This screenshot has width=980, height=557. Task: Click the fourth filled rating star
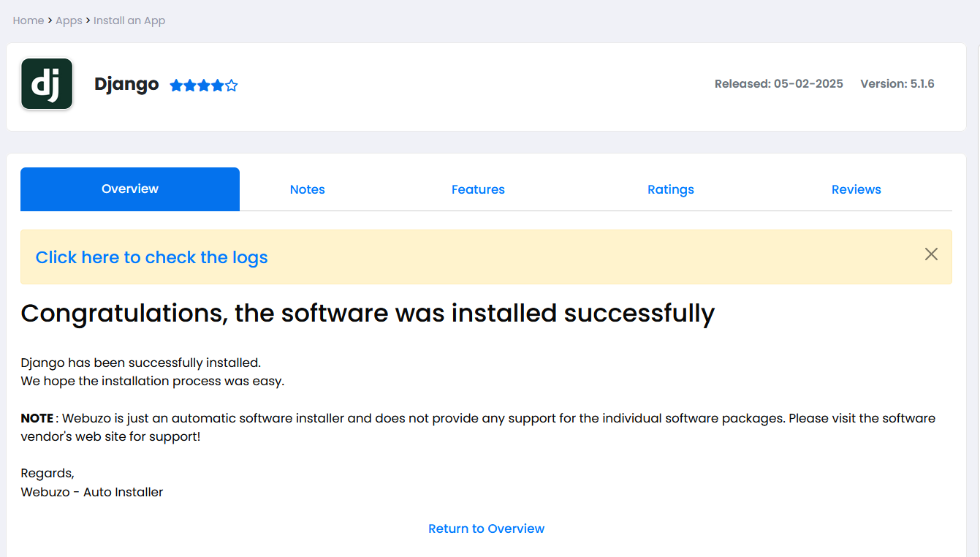(x=217, y=86)
